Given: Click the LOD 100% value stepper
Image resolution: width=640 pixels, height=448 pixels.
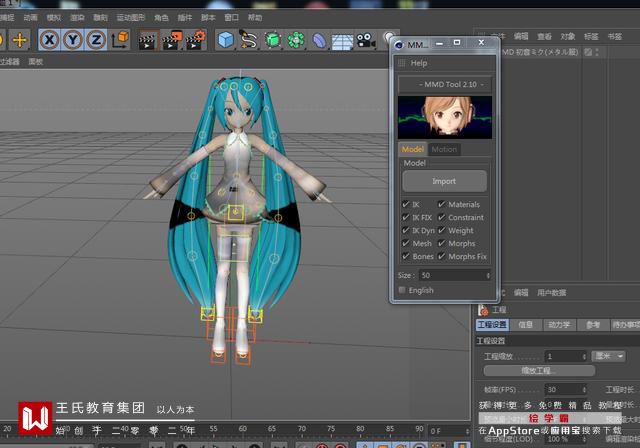Looking at the screenshot, I should tap(584, 439).
